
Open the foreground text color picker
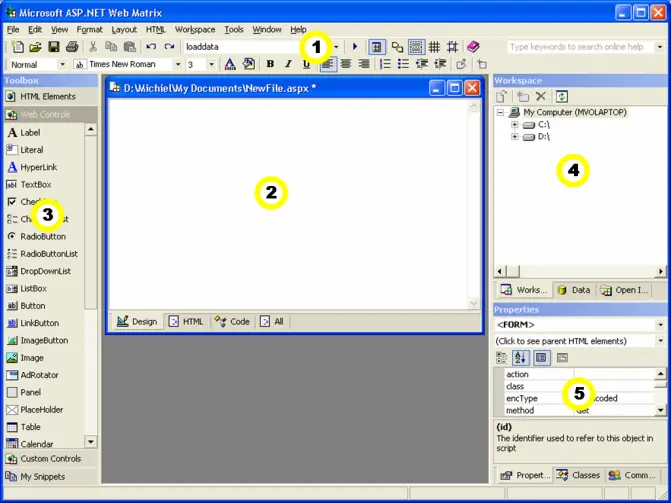click(230, 64)
